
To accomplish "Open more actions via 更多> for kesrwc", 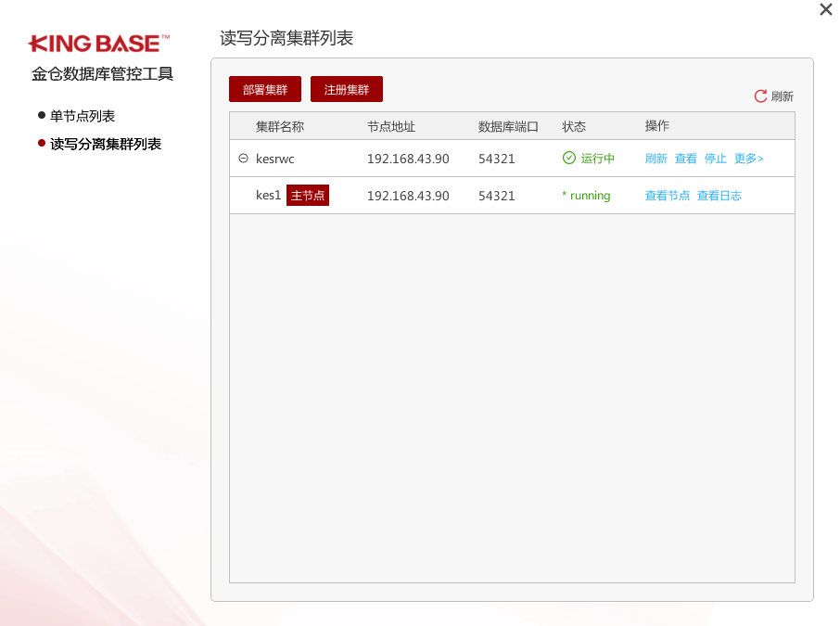I will pyautogui.click(x=747, y=158).
